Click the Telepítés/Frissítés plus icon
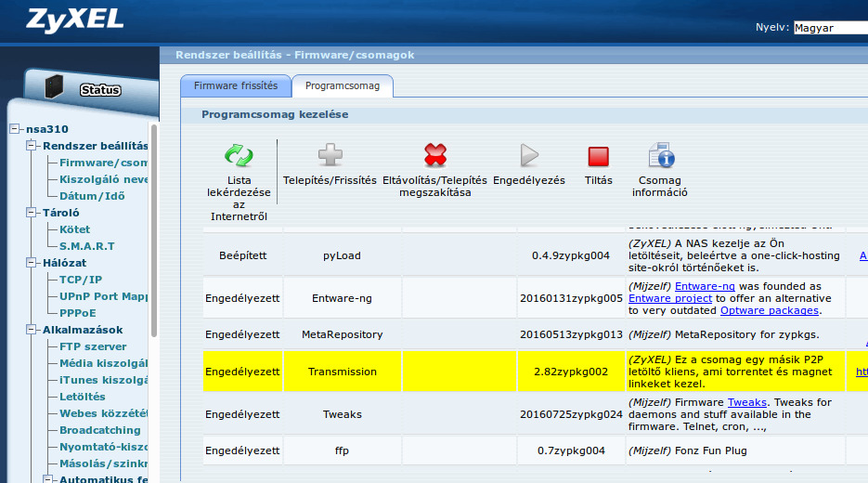Viewport: 868px width, 483px height. [x=330, y=155]
